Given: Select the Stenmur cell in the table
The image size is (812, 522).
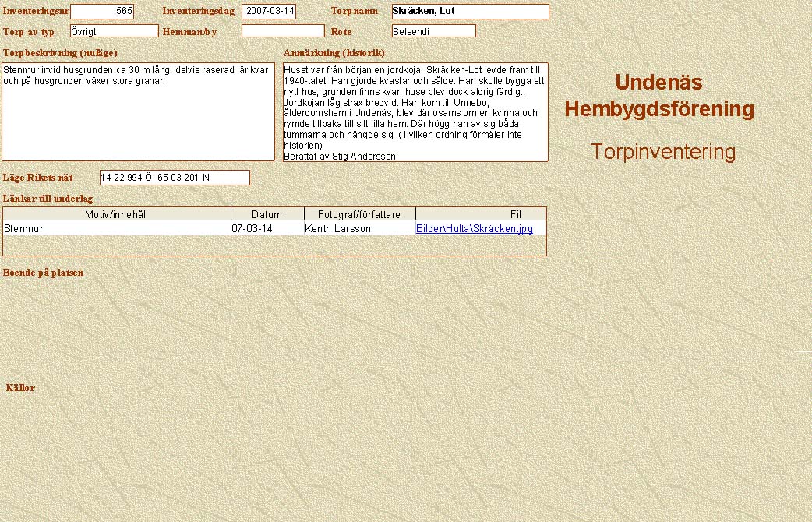Looking at the screenshot, I should (117, 229).
